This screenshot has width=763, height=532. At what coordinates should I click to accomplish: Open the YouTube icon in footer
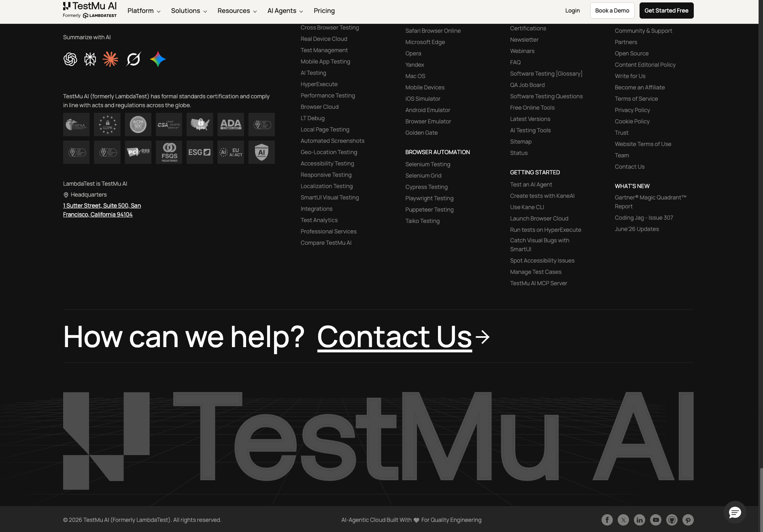pyautogui.click(x=656, y=520)
